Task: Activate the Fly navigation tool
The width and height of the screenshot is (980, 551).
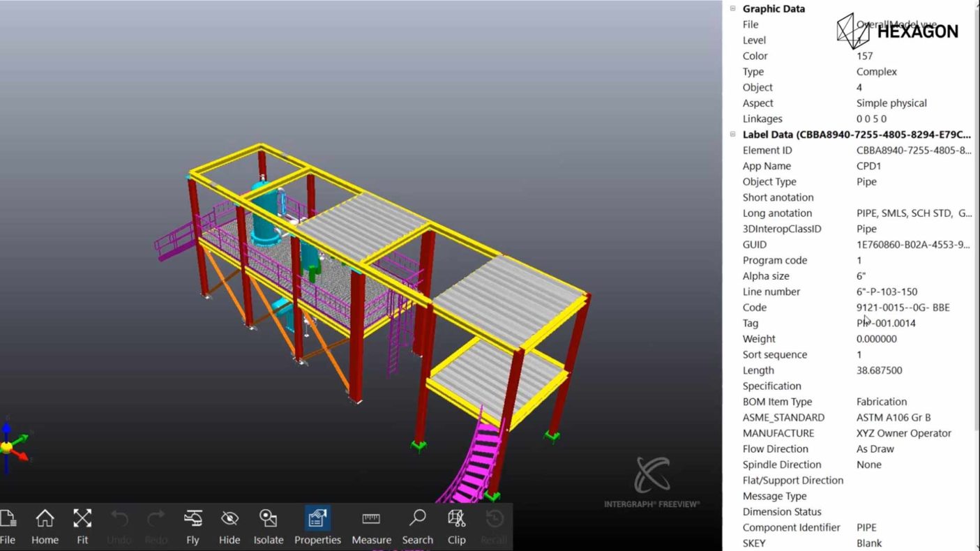Action: coord(193,520)
